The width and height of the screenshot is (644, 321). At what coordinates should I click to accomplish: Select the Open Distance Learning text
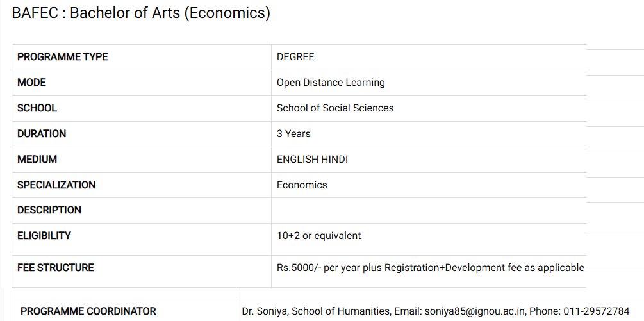[331, 83]
